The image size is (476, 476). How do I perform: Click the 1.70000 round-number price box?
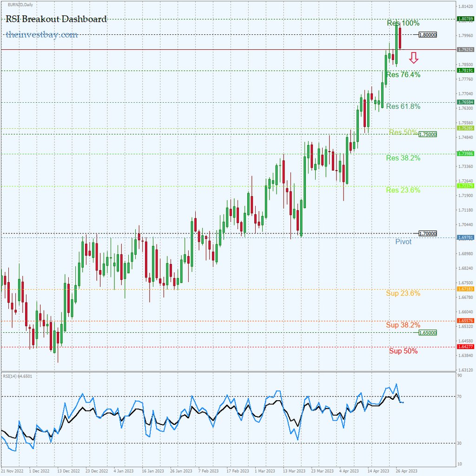pos(428,234)
